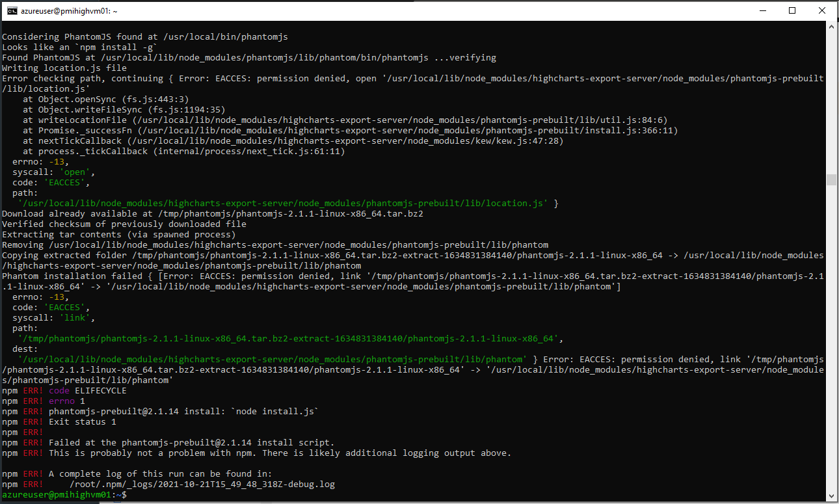Image resolution: width=839 pixels, height=504 pixels.
Task: Click the line 'Considering PhantomJS found at /usr/local/bin/phantomjs'
Action: (145, 37)
